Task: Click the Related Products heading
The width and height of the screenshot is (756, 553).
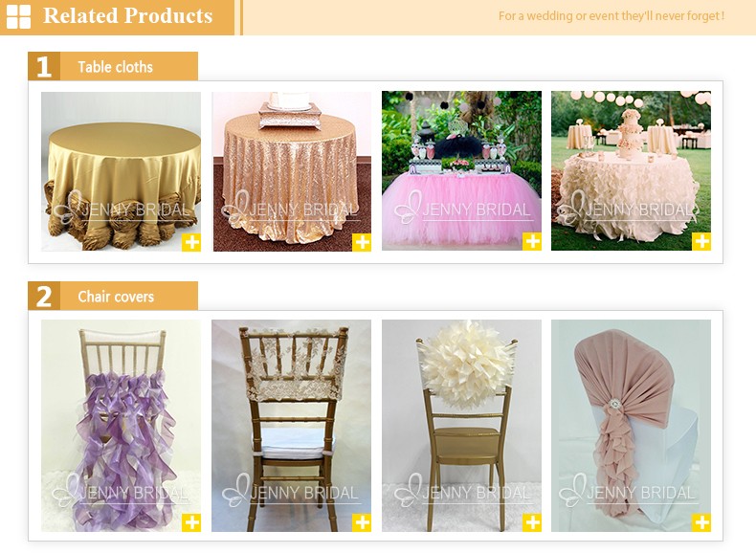Action: (128, 15)
